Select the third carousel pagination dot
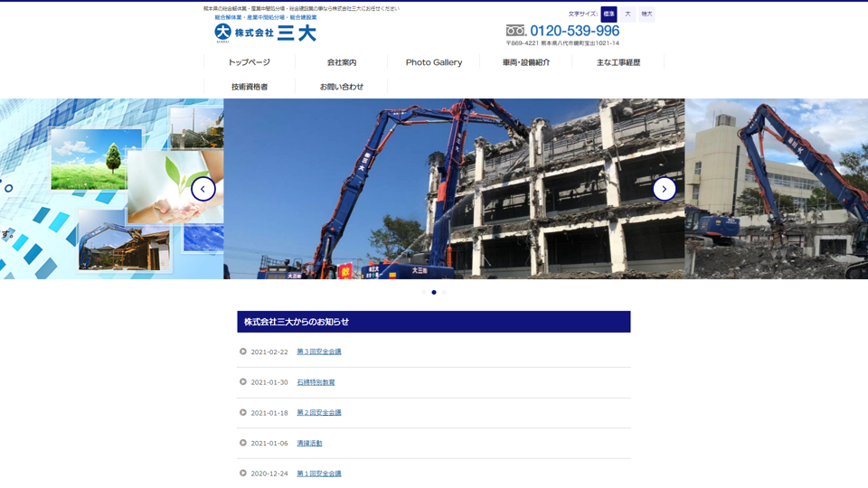Screen dimensions: 868x488 [x=444, y=293]
